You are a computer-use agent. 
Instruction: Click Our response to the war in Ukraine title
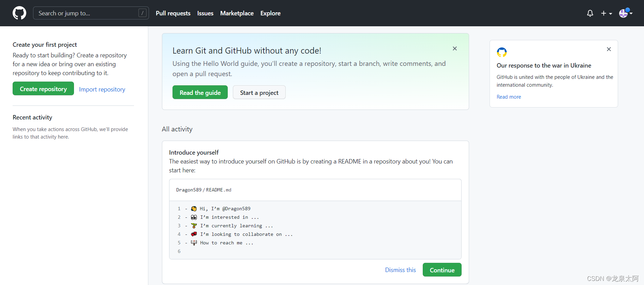tap(544, 66)
